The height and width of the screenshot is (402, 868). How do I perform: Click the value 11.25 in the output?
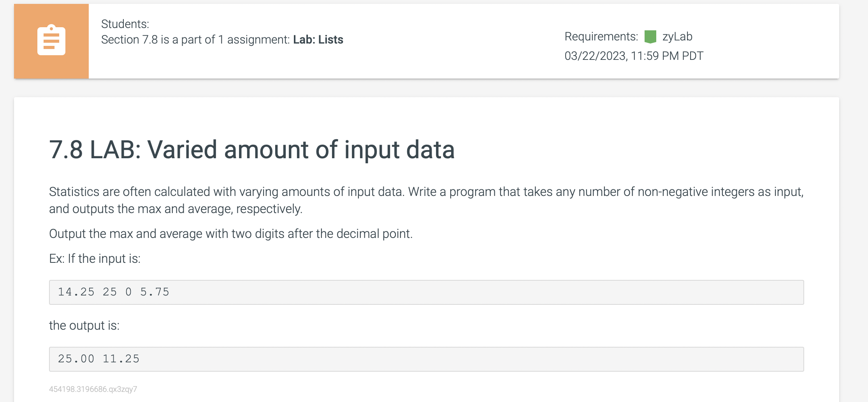point(121,359)
